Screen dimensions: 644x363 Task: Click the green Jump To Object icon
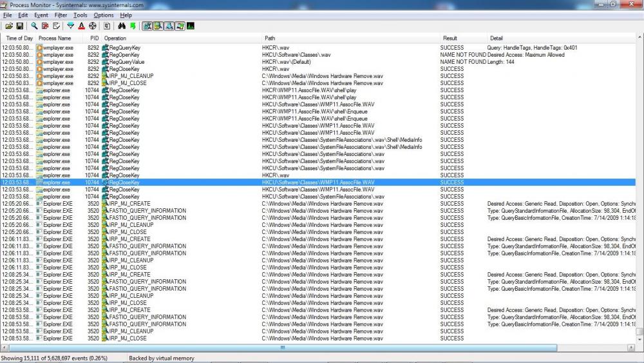tap(133, 26)
